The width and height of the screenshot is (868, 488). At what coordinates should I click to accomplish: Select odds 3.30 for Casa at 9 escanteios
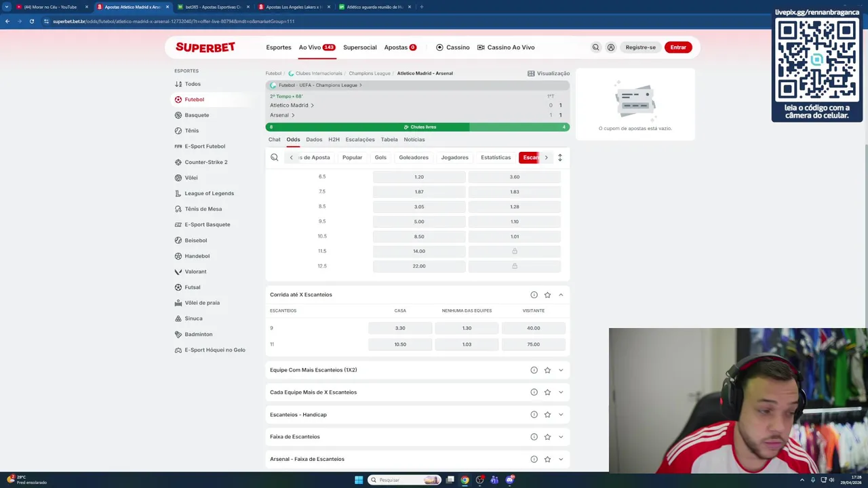tap(400, 328)
